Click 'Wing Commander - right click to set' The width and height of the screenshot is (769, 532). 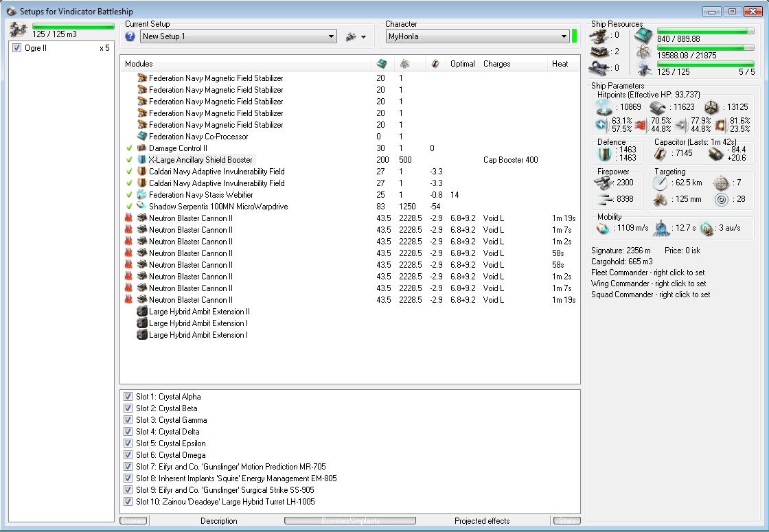click(648, 284)
